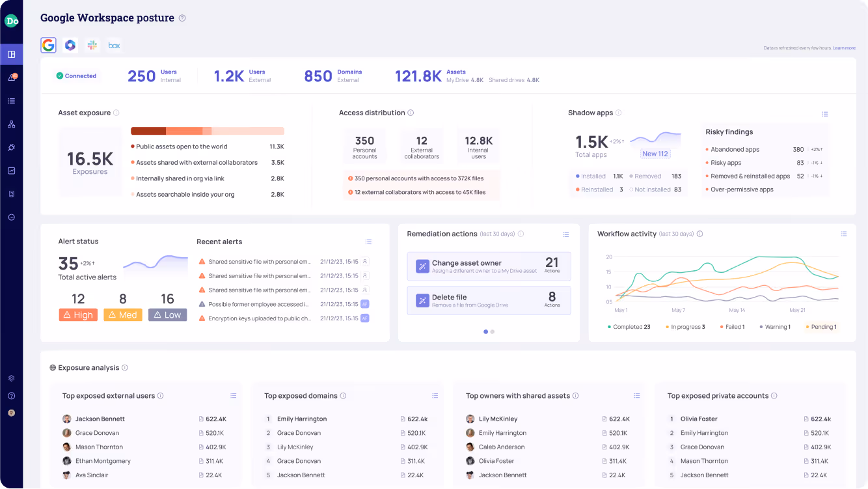Switch to the Box tab
This screenshot has width=868, height=489.
[115, 45]
